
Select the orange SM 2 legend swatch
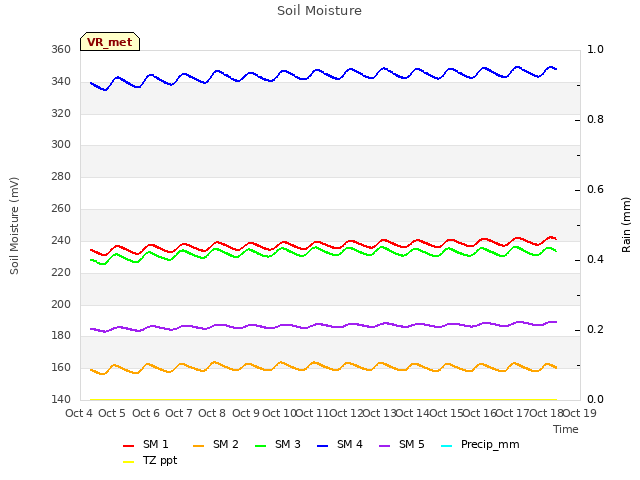click(198, 446)
